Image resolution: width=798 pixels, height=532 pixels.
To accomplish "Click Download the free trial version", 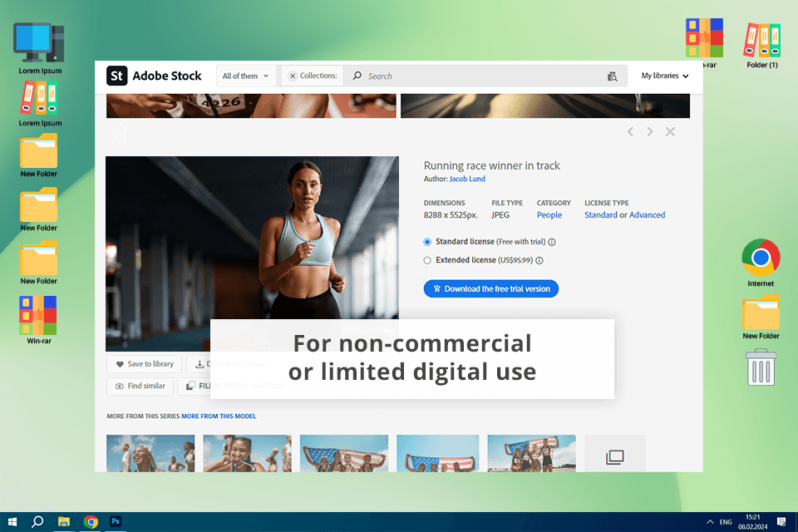I will (x=491, y=288).
